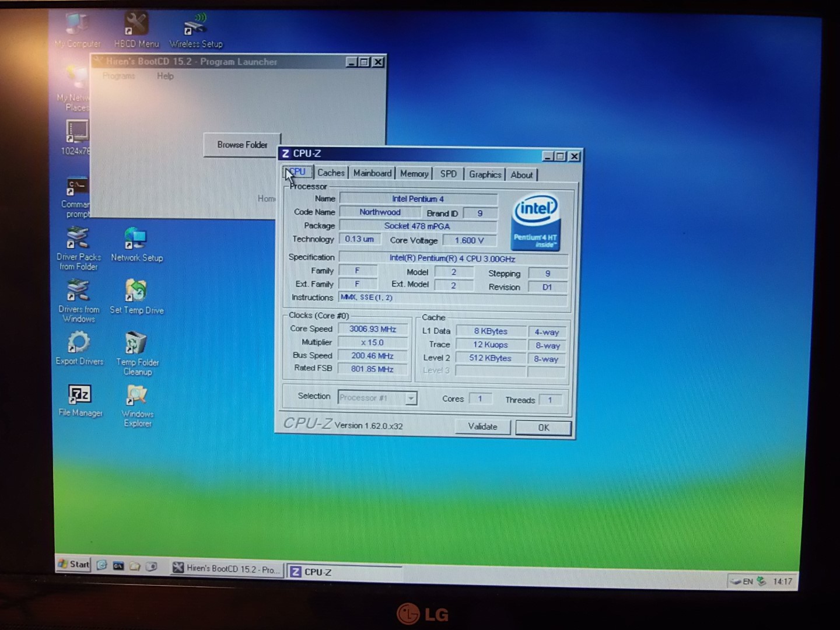Click the Intel Pentium 4 HT logo

click(x=535, y=222)
